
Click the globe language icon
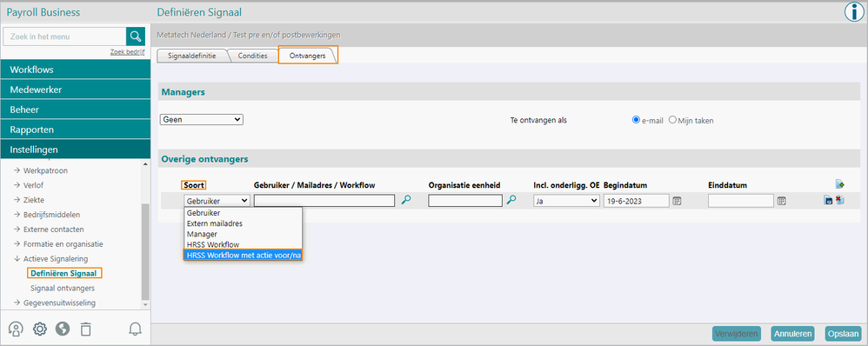(63, 329)
